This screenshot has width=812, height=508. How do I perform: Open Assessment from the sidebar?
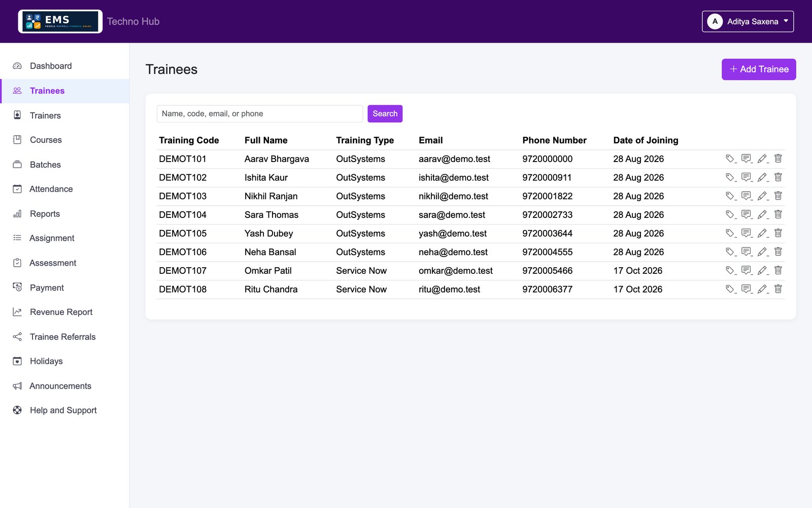[64, 263]
